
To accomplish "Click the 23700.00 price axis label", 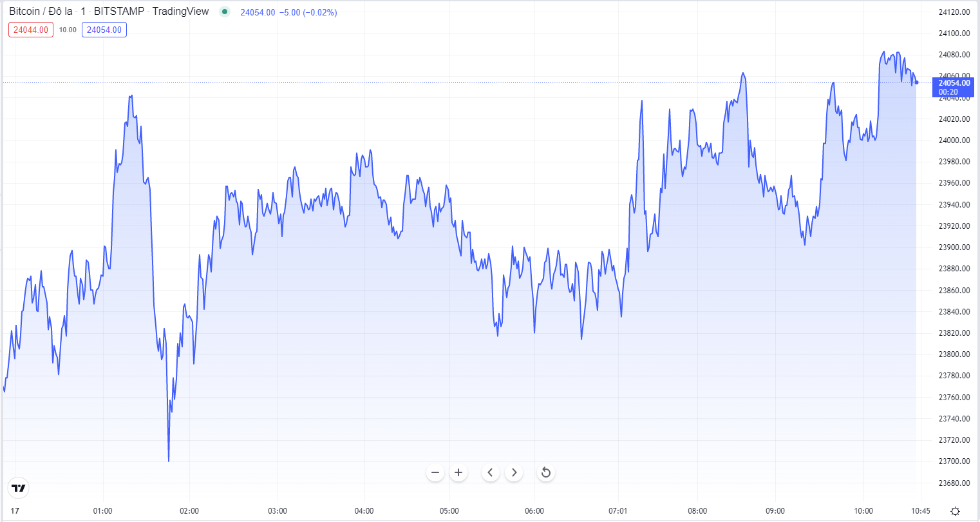I will point(954,461).
